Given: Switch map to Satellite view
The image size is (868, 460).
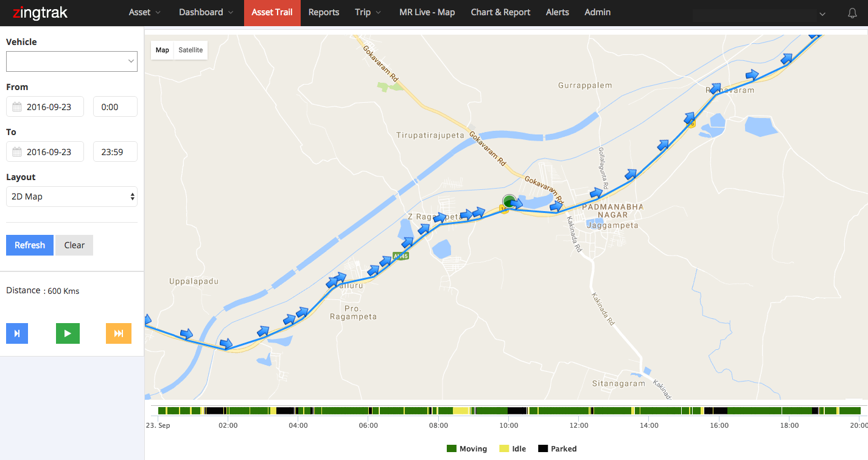Looking at the screenshot, I should pyautogui.click(x=191, y=50).
